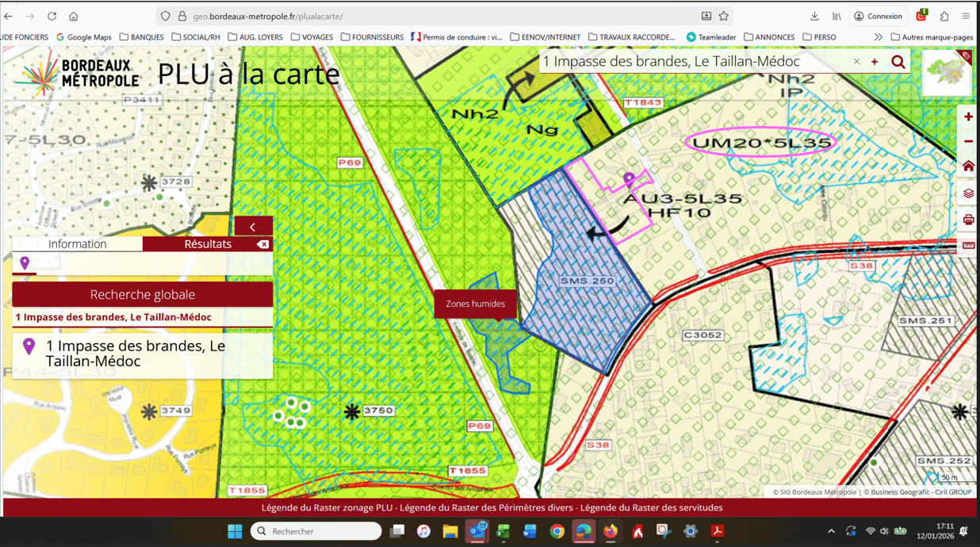Expand hidden bookmarks with double chevron
The height and width of the screenshot is (547, 980).
[878, 37]
